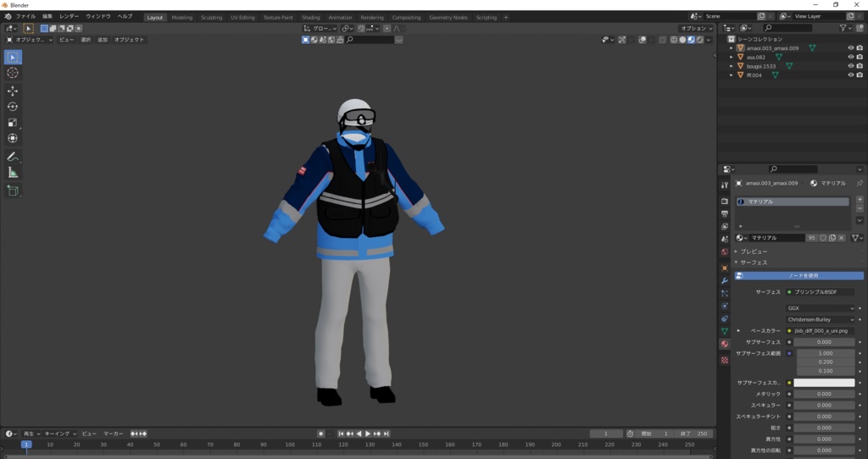The image size is (868, 459).
Task: Open the オブジェクト mode dropdown
Action: pos(30,40)
